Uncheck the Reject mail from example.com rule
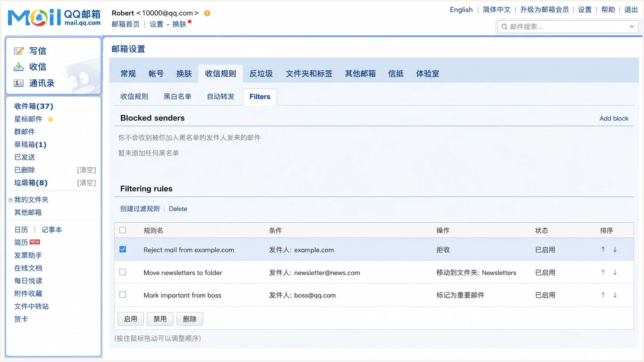The image size is (644, 362). pos(123,249)
